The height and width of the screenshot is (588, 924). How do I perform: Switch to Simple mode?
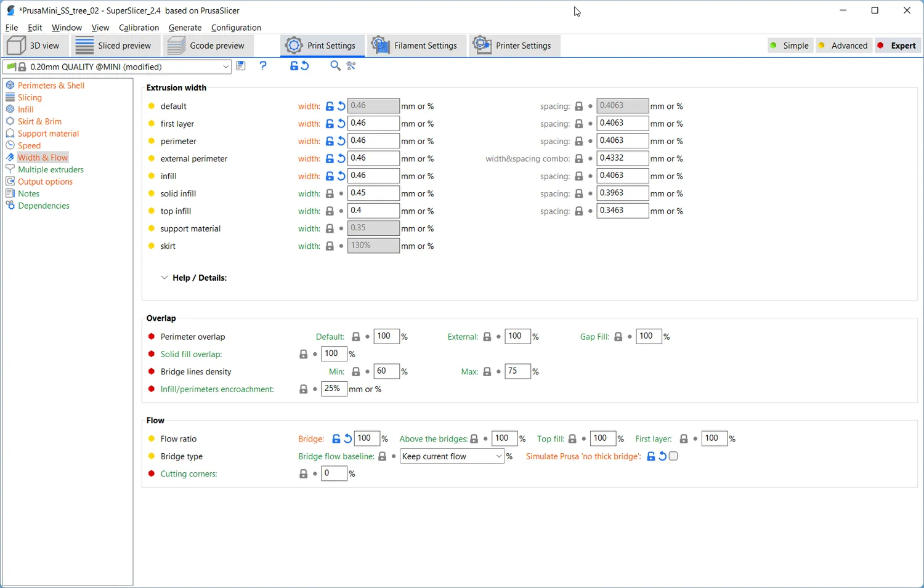tap(790, 46)
